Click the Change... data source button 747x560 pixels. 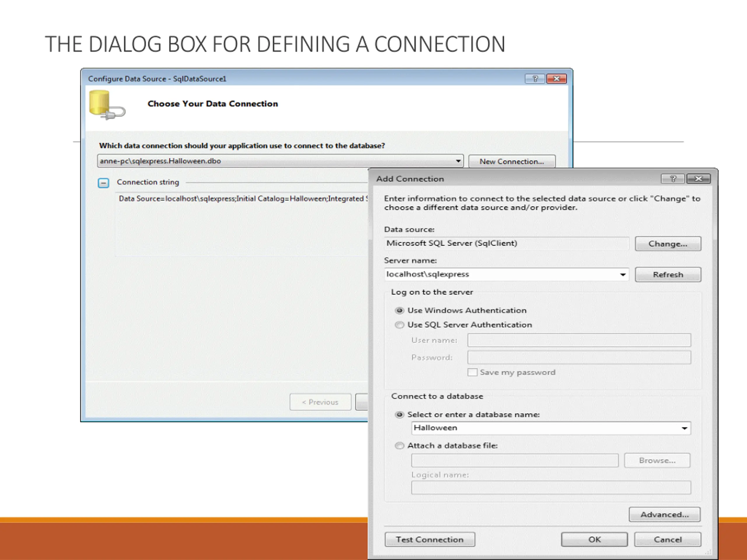[x=668, y=244]
